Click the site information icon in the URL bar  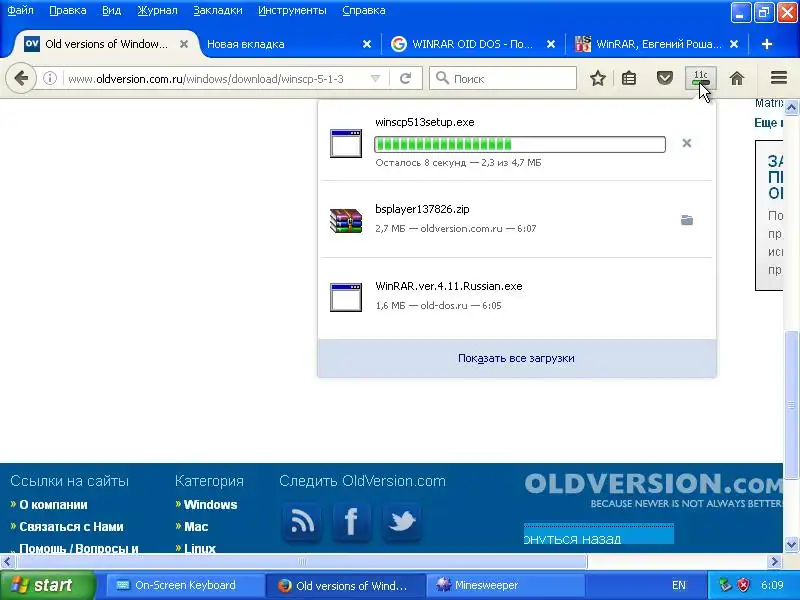click(x=49, y=79)
